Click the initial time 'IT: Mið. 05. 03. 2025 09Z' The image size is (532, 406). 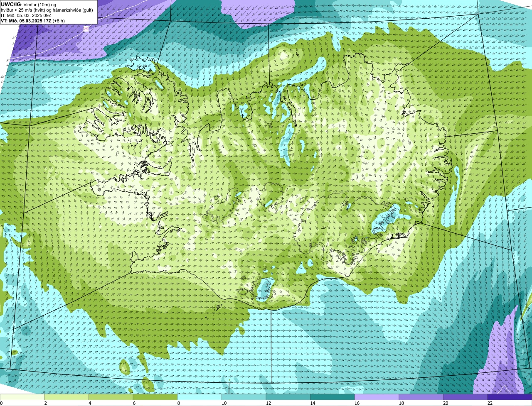tap(26, 15)
